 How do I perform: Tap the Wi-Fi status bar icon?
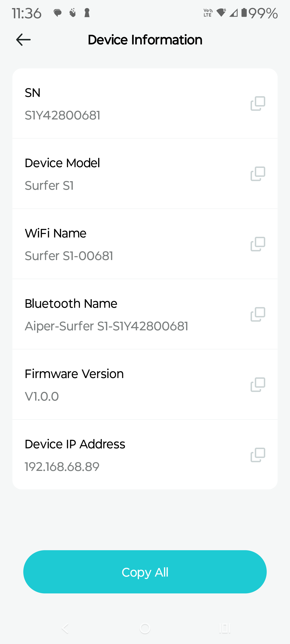tap(221, 13)
